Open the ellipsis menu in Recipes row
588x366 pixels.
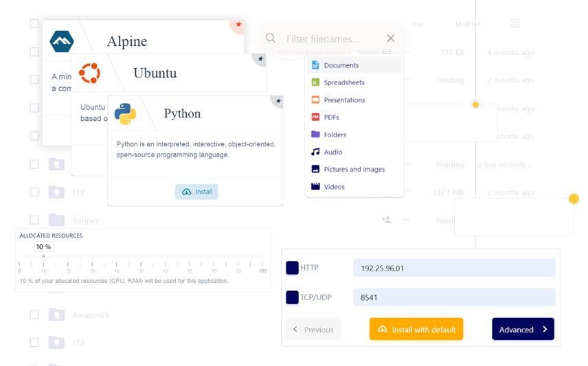click(x=407, y=220)
